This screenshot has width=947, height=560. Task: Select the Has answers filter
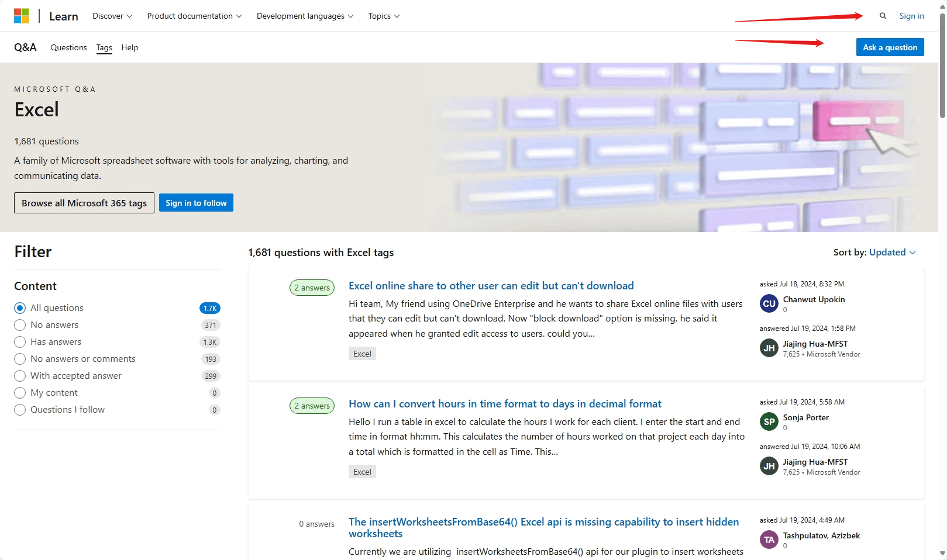click(x=20, y=342)
